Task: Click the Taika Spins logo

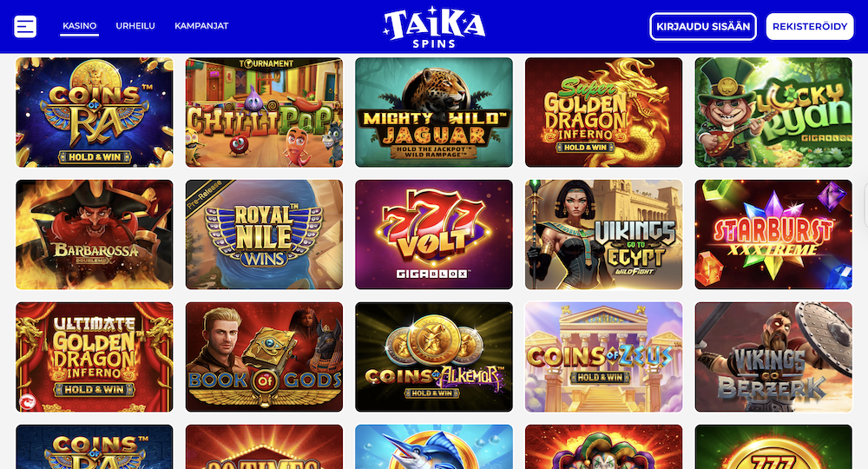Action: pos(434,27)
